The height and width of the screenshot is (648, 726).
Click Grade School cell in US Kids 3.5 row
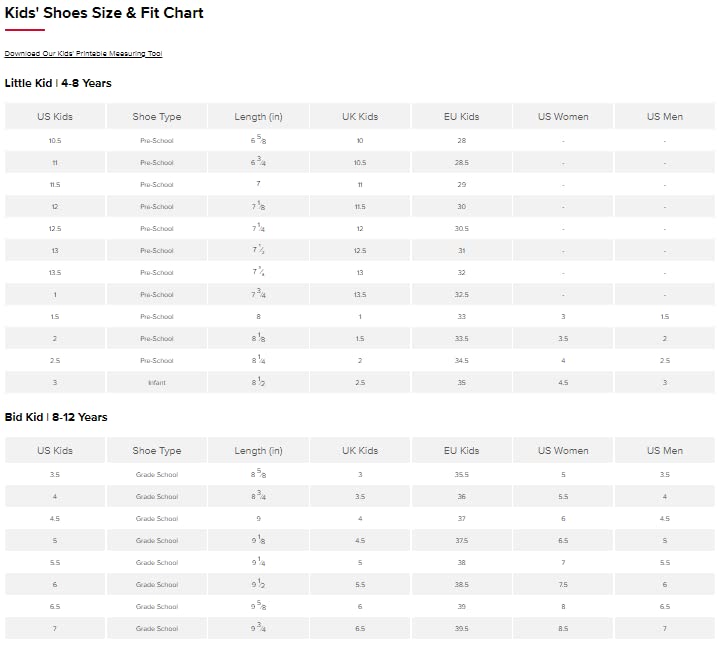157,475
